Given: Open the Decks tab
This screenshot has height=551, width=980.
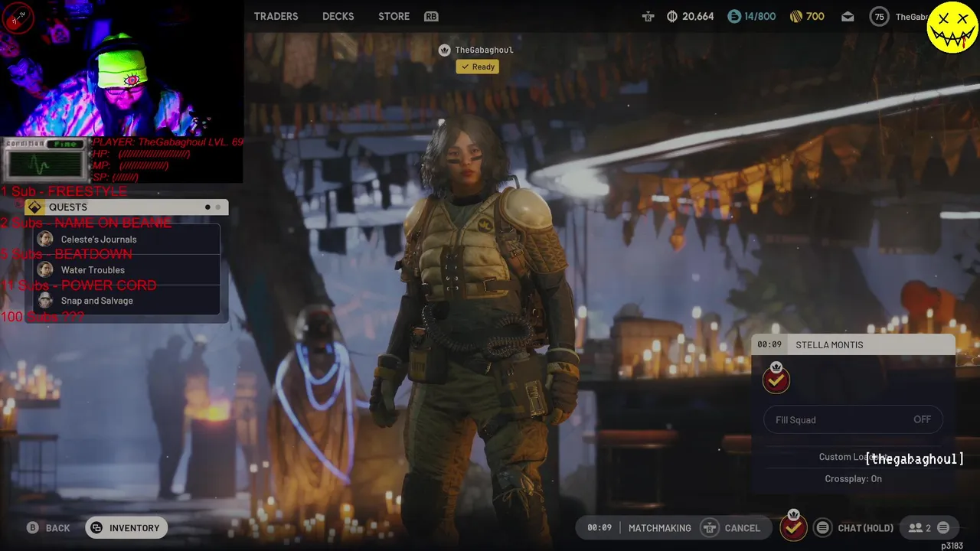Looking at the screenshot, I should tap(338, 16).
